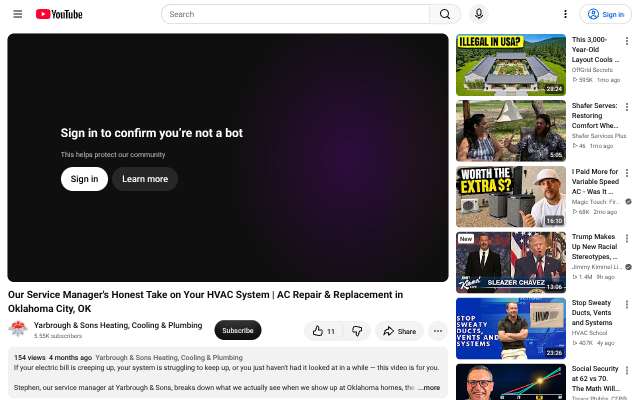The width and height of the screenshot is (640, 400).
Task: Click the video title heading
Action: pyautogui.click(x=205, y=302)
